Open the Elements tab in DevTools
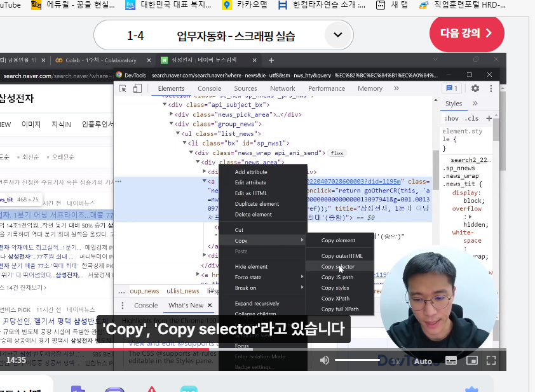Screen dimensions: 535x392 (171, 88)
